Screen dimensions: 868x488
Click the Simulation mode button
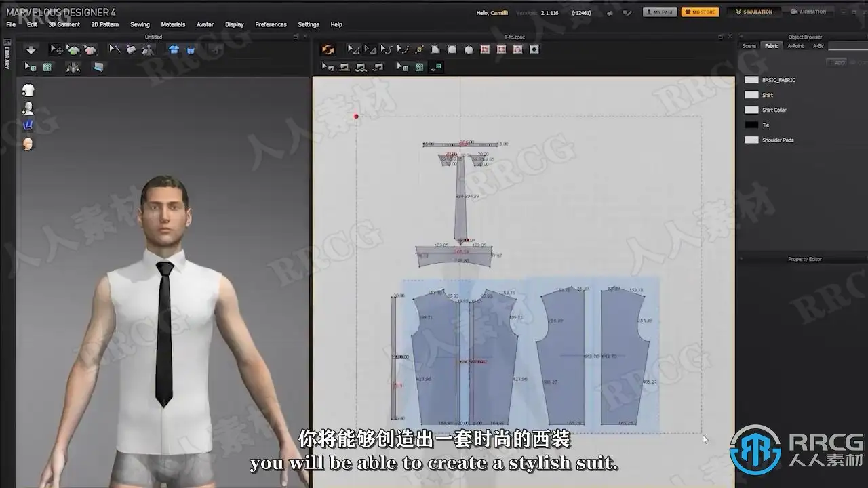[x=753, y=12]
